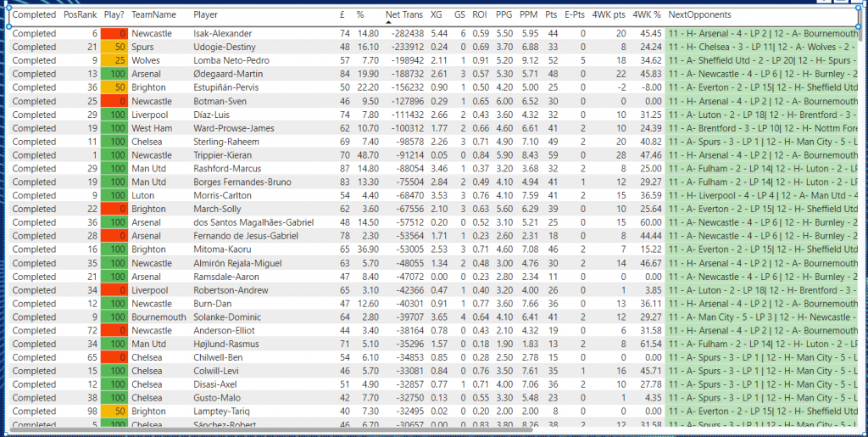868x437 pixels.
Task: Select the Ward-Prowse-James player cell
Action: [x=234, y=128]
